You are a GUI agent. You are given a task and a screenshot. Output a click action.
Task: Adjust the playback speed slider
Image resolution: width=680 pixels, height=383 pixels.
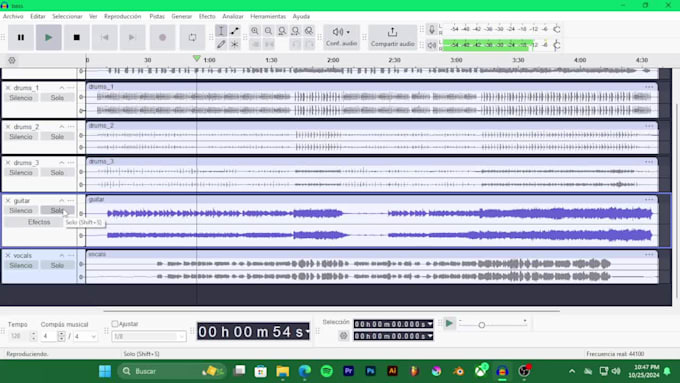[481, 325]
